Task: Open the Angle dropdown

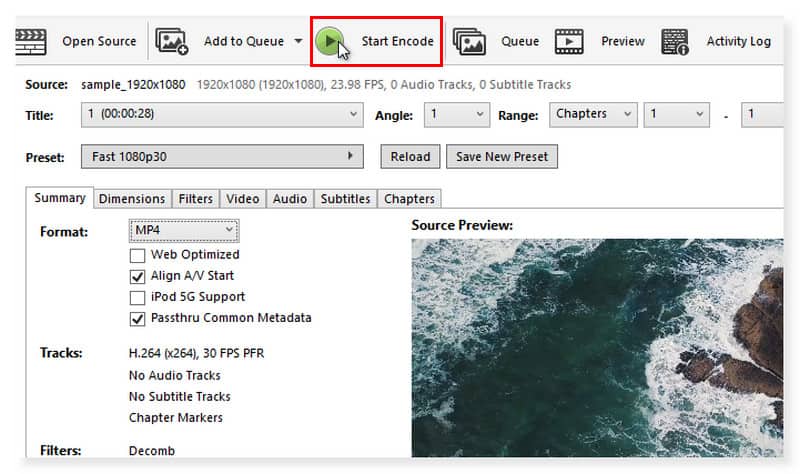Action: point(456,115)
